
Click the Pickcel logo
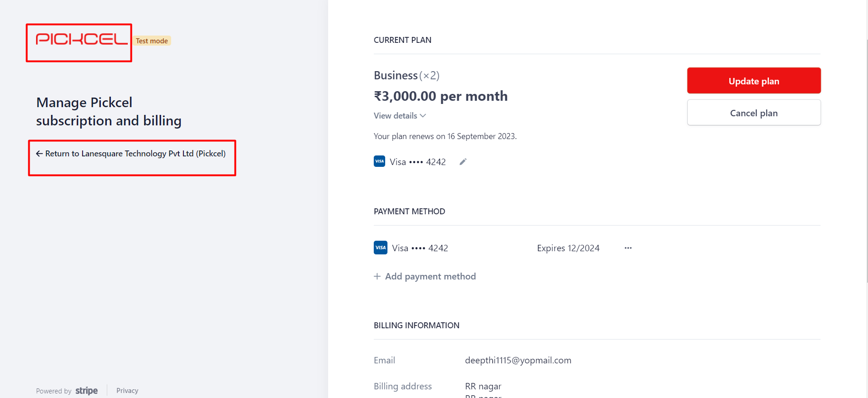pos(82,39)
